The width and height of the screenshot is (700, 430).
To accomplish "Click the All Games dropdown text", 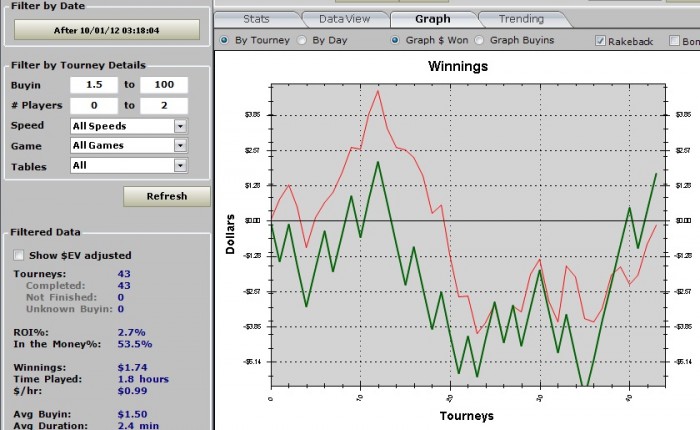I will pos(98,146).
